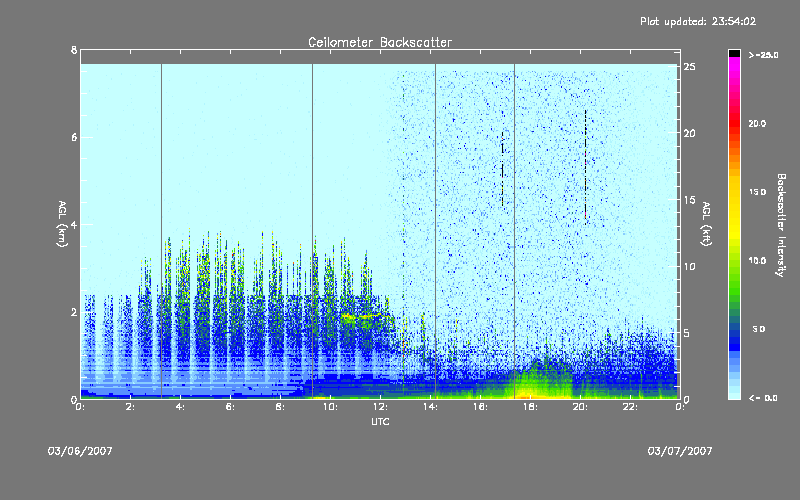Click the 6: hour label on the x-axis
Screen dimensions: 800x500
[x=231, y=407]
